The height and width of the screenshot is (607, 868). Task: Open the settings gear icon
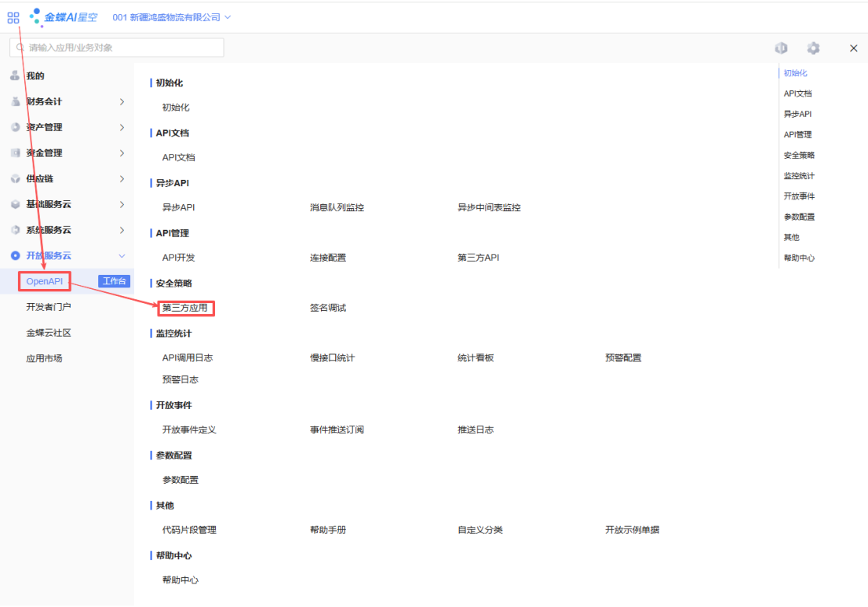813,48
